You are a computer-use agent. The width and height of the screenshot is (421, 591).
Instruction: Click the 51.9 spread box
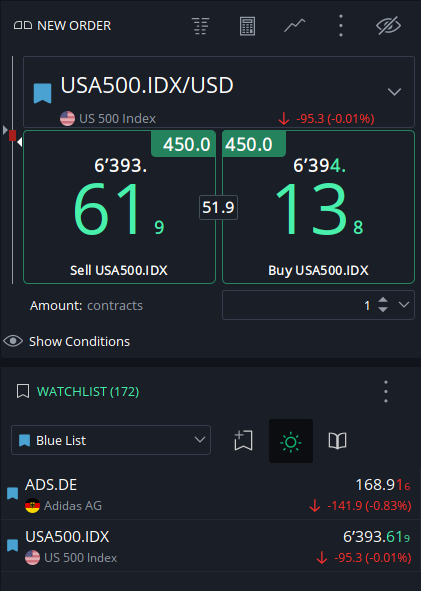coord(218,207)
